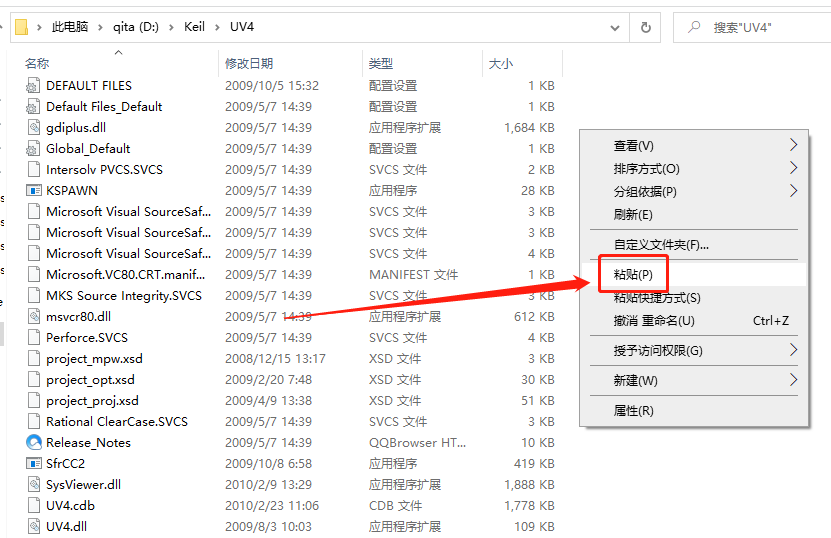Select the msvcr80.dll file icon
Image resolution: width=831 pixels, height=538 pixels.
coord(33,316)
